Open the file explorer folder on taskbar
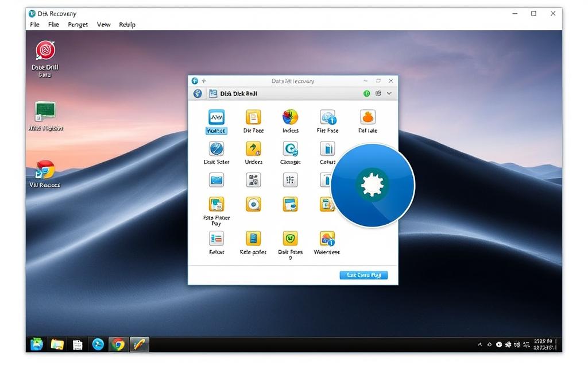The image size is (588, 368). pyautogui.click(x=57, y=344)
